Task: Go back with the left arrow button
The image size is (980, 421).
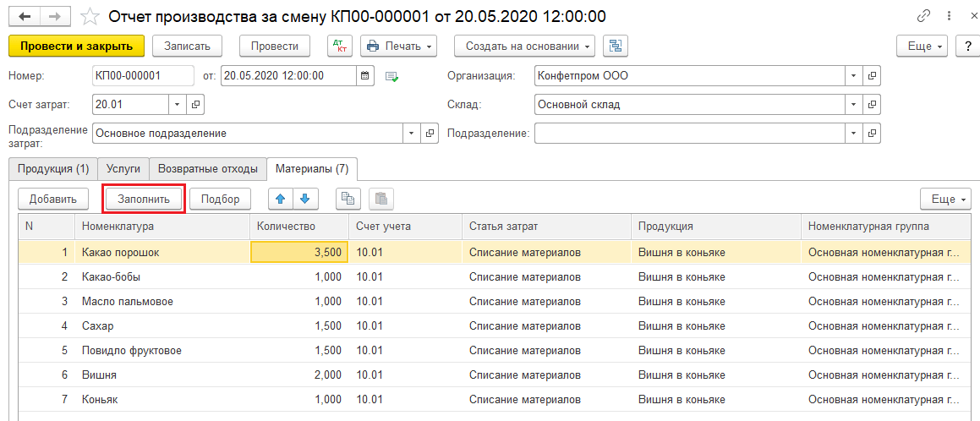Action: point(25,17)
